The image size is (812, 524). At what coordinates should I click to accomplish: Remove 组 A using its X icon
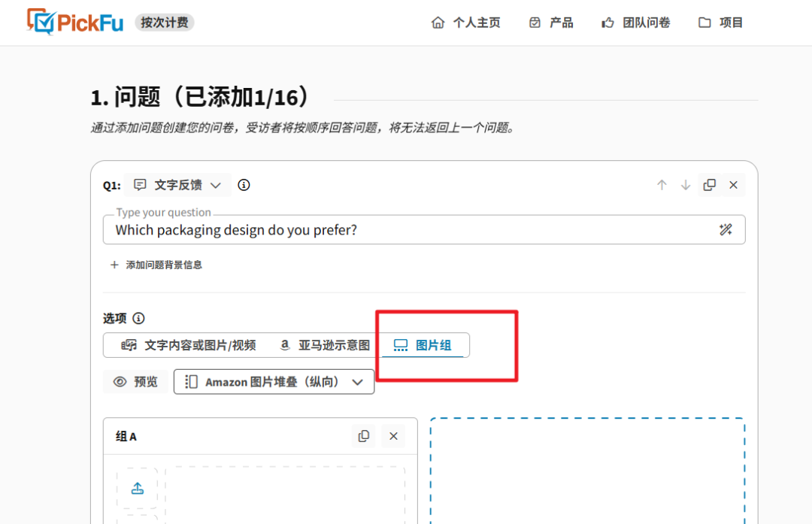tap(393, 435)
